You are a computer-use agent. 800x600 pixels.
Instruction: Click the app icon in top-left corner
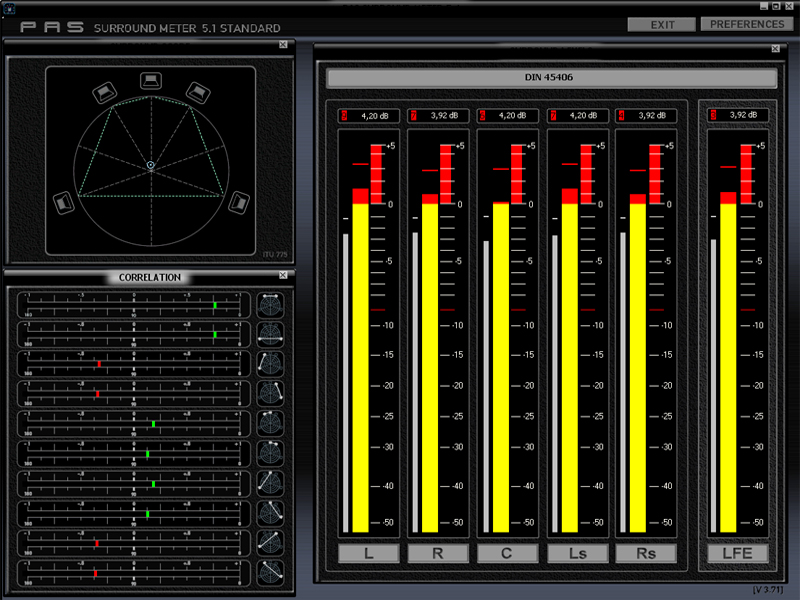click(10, 8)
